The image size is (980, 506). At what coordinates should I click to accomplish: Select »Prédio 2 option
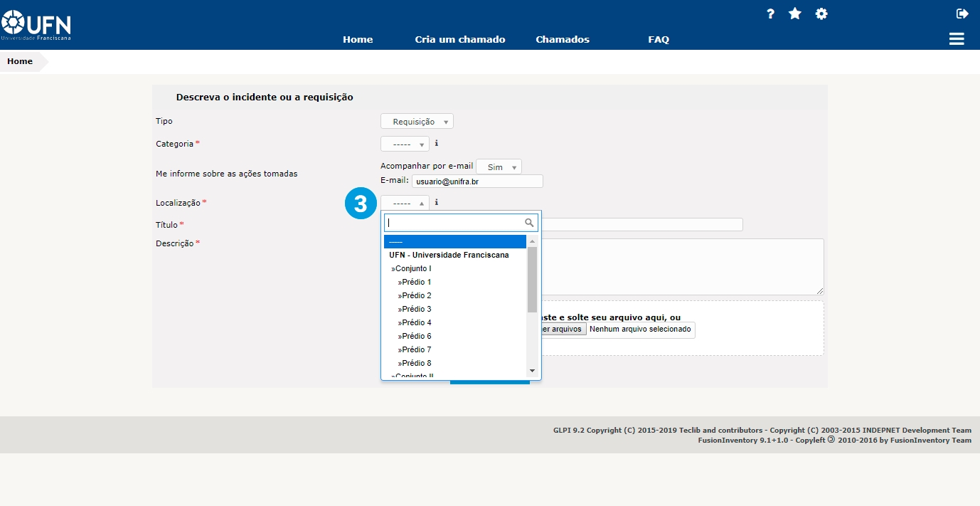[x=455, y=296]
